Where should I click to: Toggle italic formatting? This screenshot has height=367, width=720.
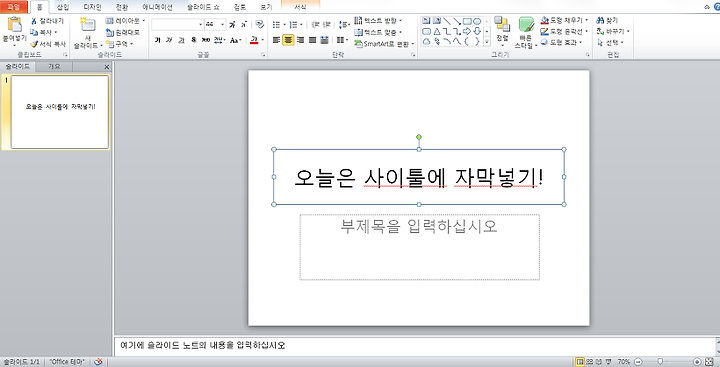(169, 40)
